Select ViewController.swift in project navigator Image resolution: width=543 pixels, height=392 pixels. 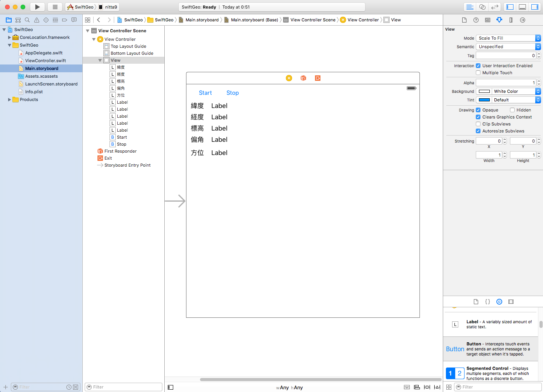point(45,61)
